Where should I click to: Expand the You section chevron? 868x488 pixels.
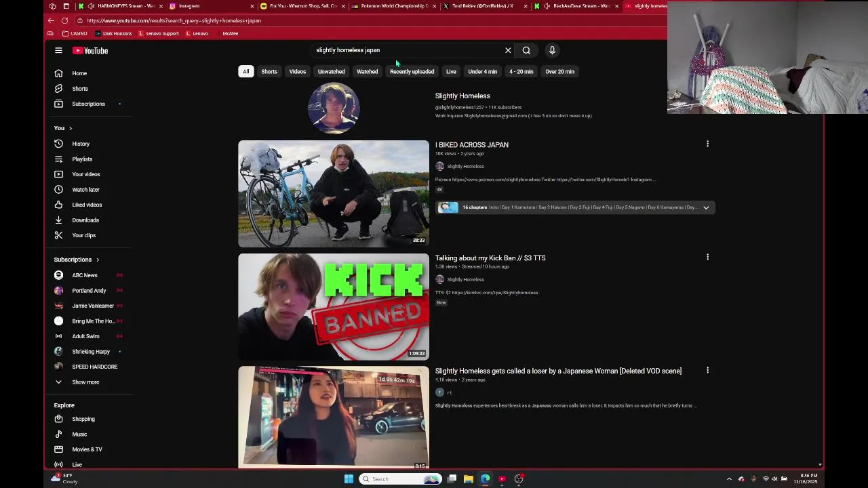[x=70, y=128]
